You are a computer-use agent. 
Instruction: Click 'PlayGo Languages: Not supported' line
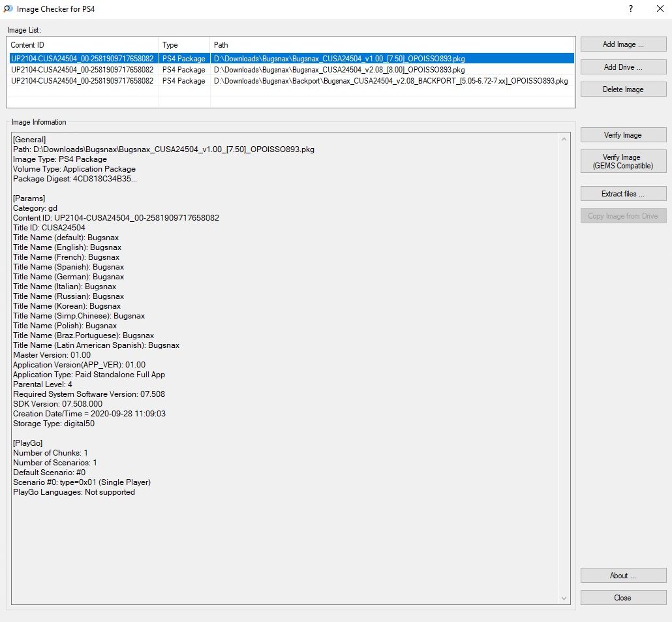(74, 492)
